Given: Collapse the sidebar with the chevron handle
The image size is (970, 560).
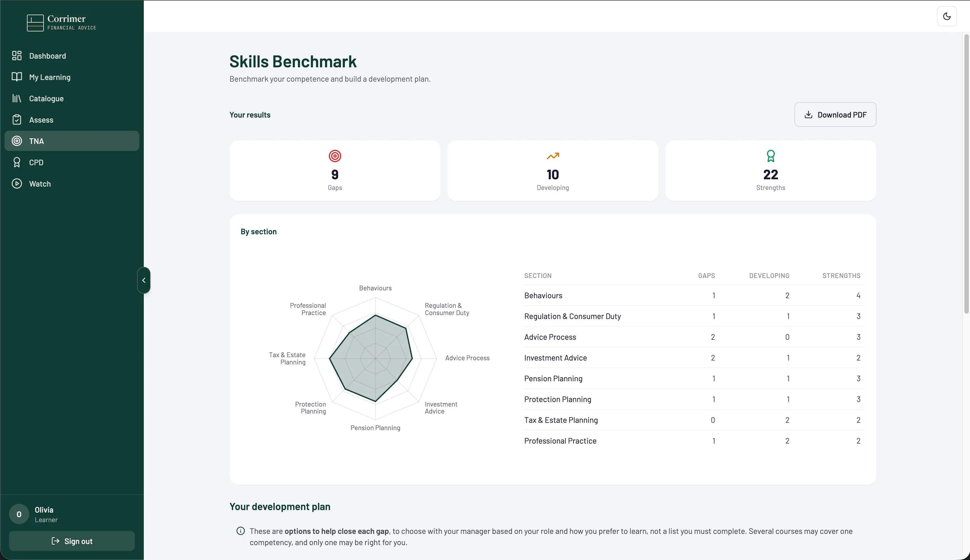Looking at the screenshot, I should pos(144,280).
